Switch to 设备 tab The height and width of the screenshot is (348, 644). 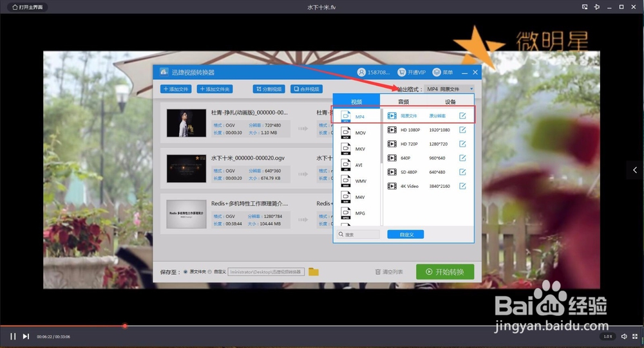pyautogui.click(x=451, y=102)
